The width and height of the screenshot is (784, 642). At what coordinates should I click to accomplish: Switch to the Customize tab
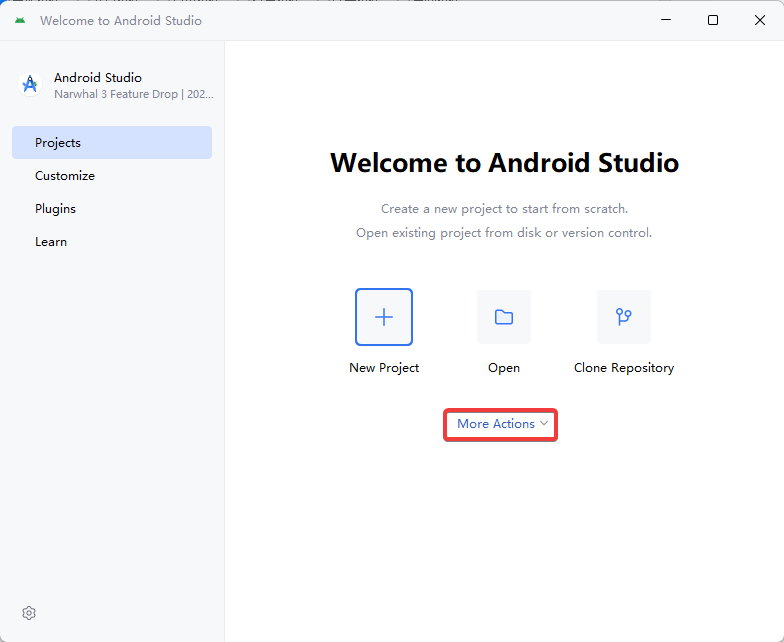click(x=112, y=176)
